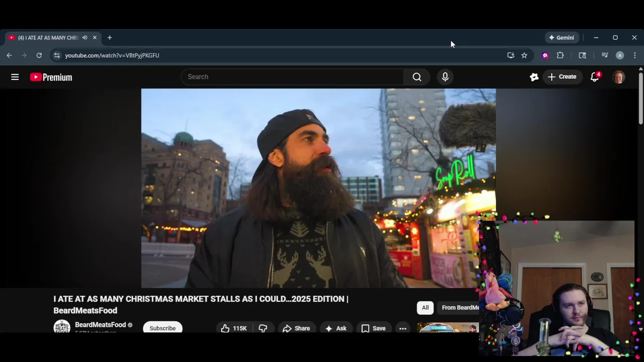This screenshot has height=362, width=644.
Task: Go to YouTube Premium home logo
Action: coord(51,77)
